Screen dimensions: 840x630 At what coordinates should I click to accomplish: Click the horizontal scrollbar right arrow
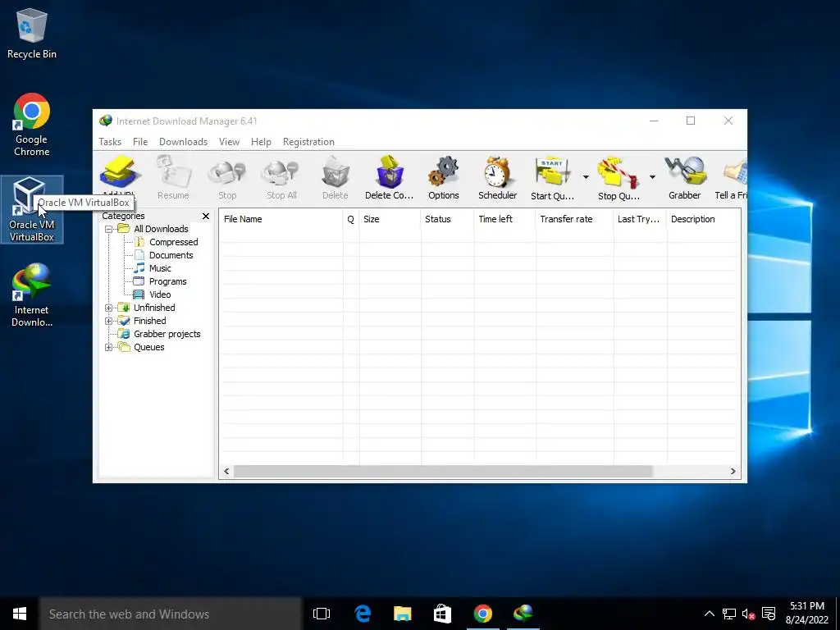pos(733,472)
